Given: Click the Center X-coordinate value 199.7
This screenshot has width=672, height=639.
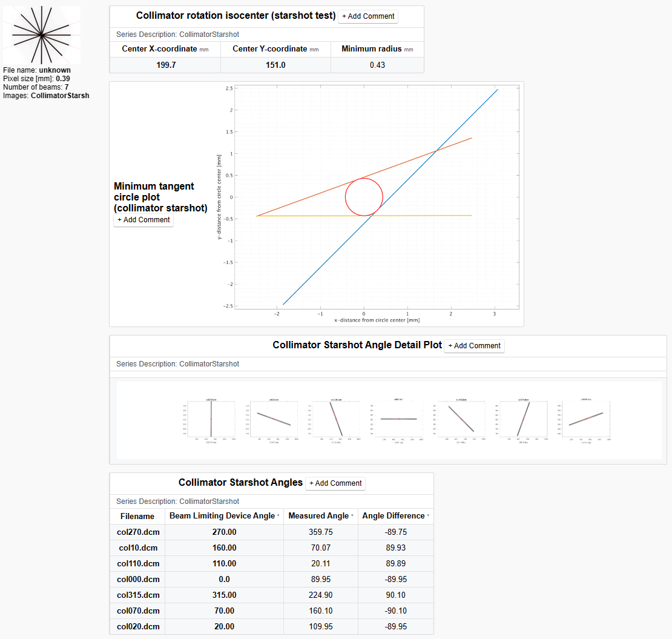Looking at the screenshot, I should (x=165, y=65).
